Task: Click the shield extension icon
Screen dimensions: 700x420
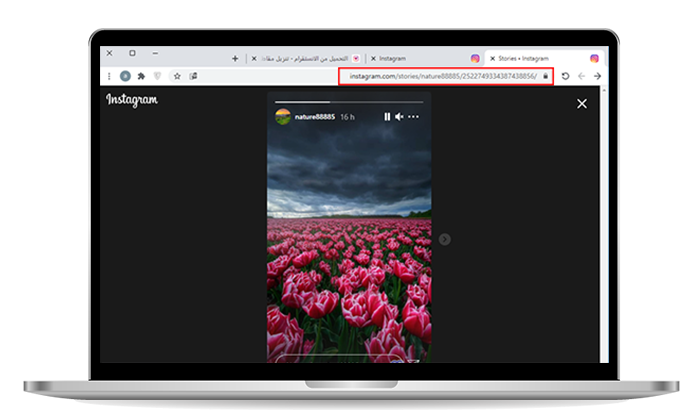Action: pos(157,76)
